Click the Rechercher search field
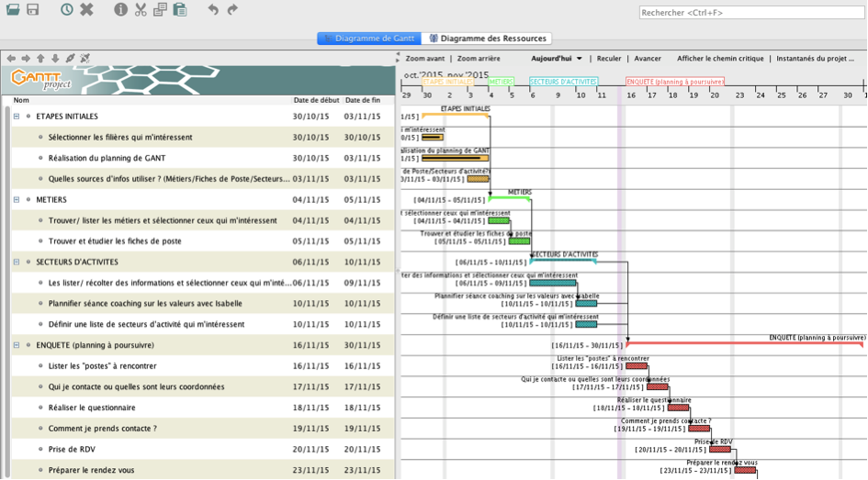 click(751, 12)
